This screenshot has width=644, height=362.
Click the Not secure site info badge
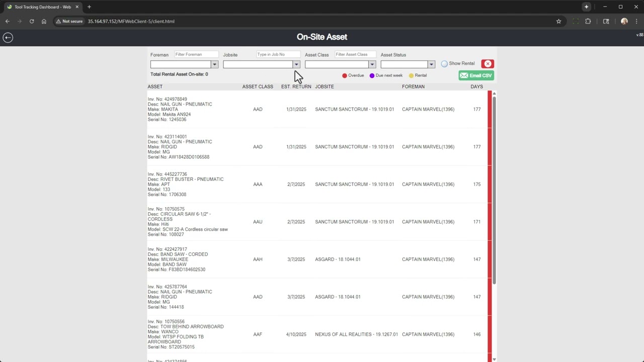pos(69,21)
